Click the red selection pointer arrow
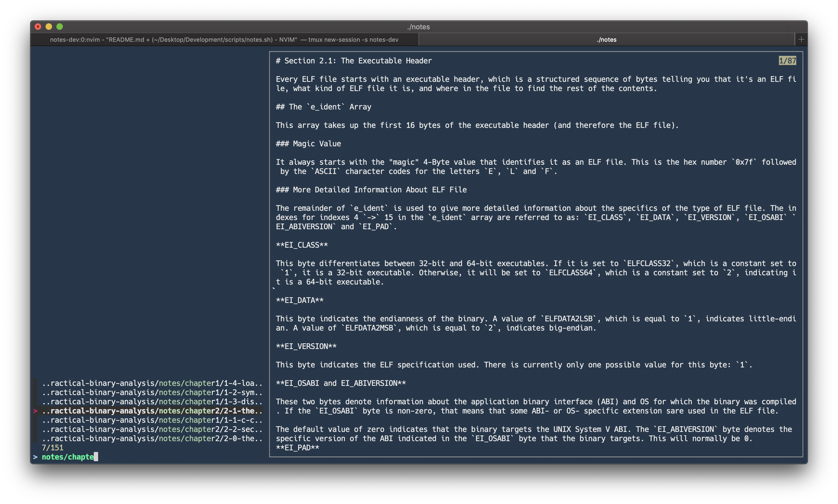838x504 pixels. click(x=35, y=411)
